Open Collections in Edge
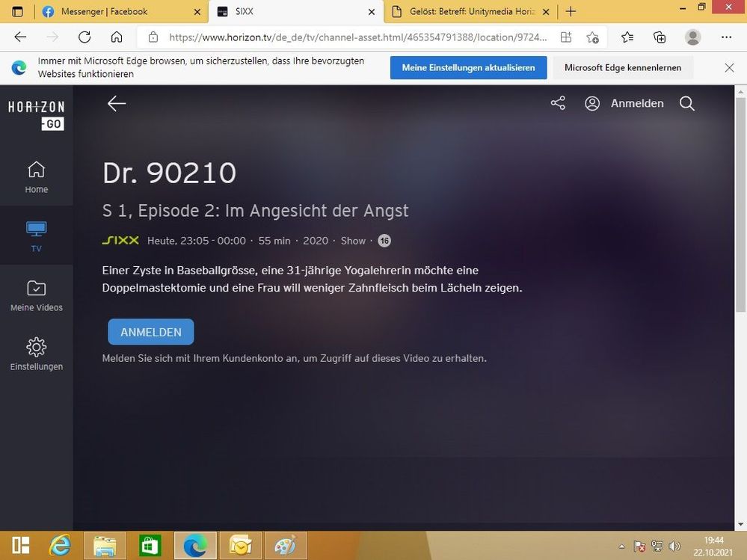 [660, 37]
